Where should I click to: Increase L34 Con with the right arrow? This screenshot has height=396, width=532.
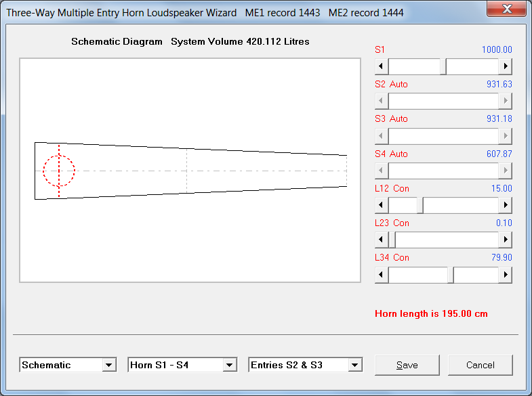pyautogui.click(x=505, y=274)
